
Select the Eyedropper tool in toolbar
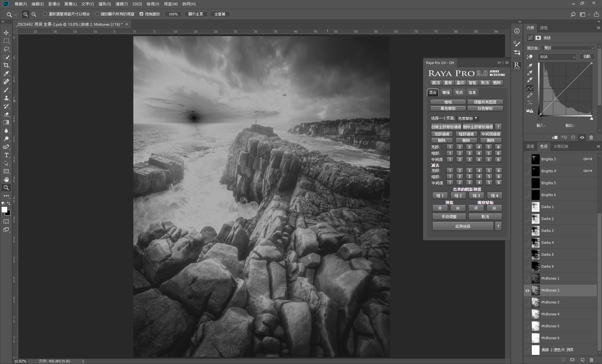(x=6, y=73)
